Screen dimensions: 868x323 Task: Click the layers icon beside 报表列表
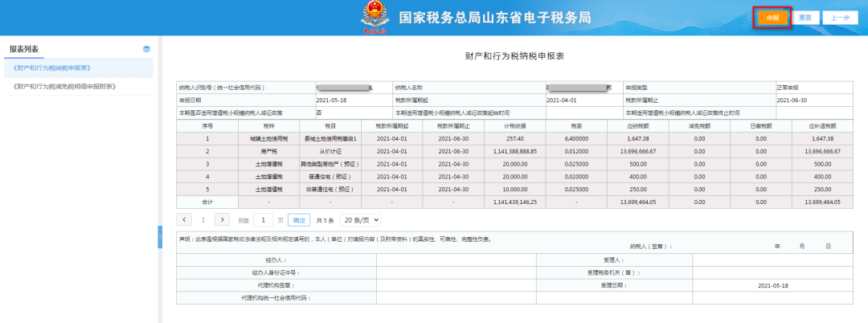click(147, 49)
